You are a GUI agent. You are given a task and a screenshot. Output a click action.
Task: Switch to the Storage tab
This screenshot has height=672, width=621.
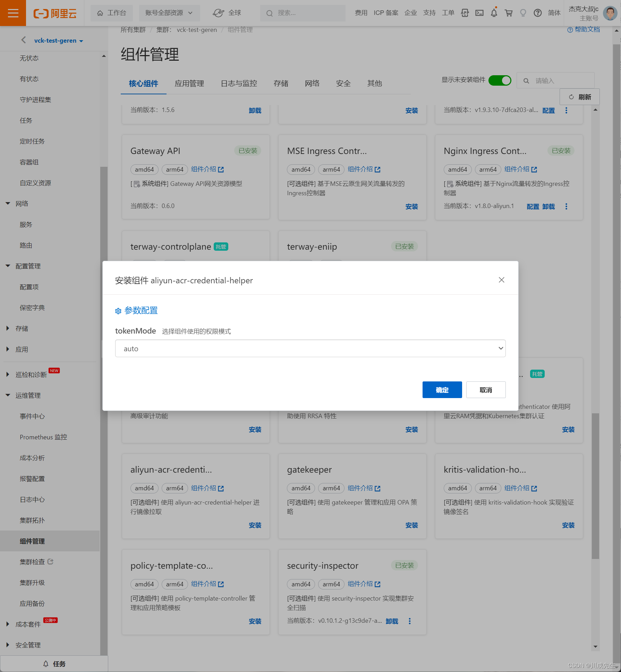coord(281,84)
